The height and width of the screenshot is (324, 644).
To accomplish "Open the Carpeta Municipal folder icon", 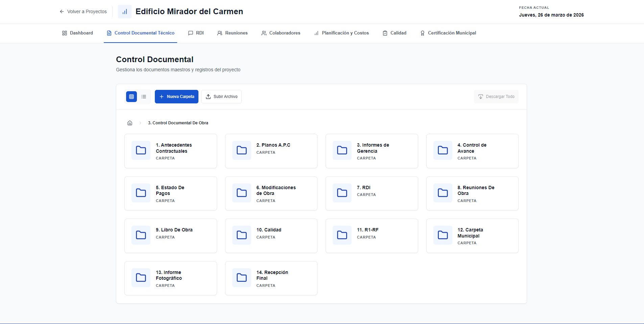I will 443,235.
